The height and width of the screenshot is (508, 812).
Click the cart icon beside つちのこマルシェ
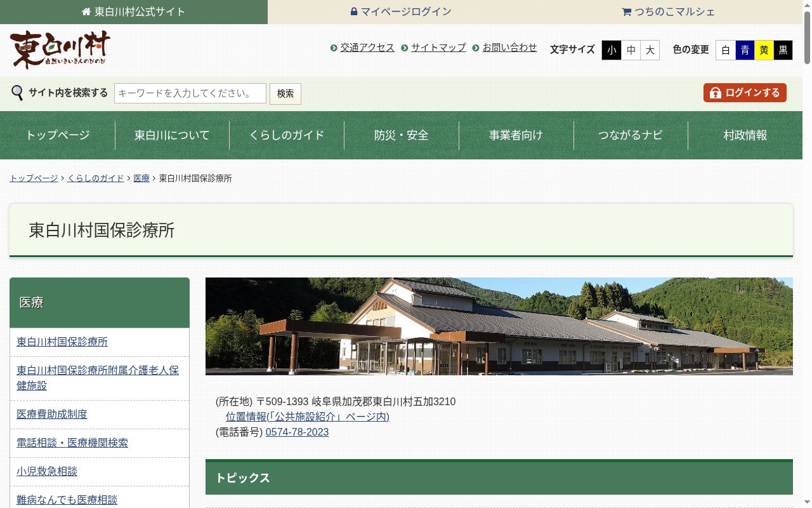pyautogui.click(x=626, y=11)
